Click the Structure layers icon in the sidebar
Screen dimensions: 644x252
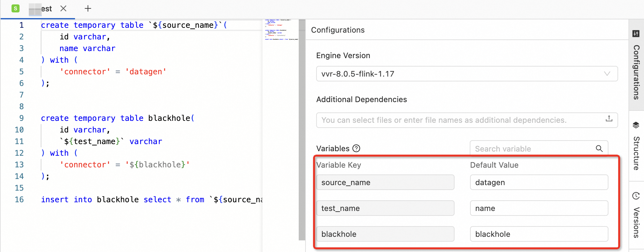click(x=636, y=125)
